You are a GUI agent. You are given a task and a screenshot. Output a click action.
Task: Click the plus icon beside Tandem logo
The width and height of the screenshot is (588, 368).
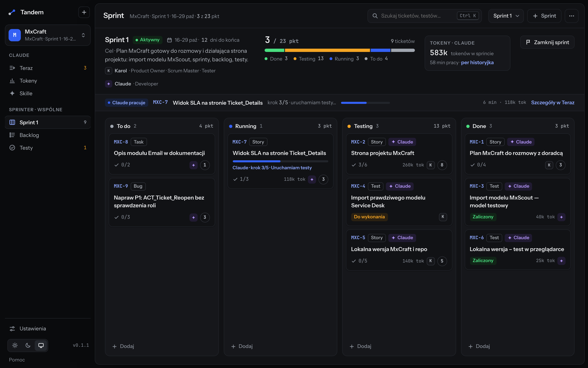[84, 12]
